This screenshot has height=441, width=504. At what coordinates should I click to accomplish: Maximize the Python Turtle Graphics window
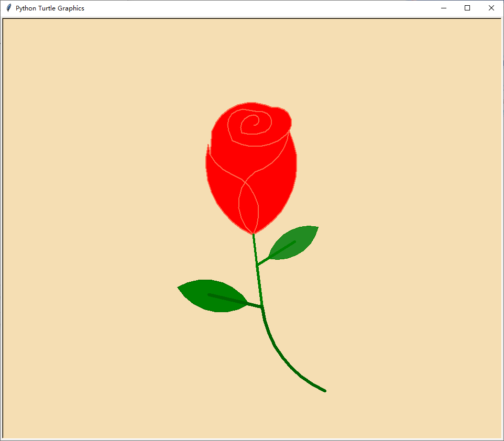click(x=467, y=8)
